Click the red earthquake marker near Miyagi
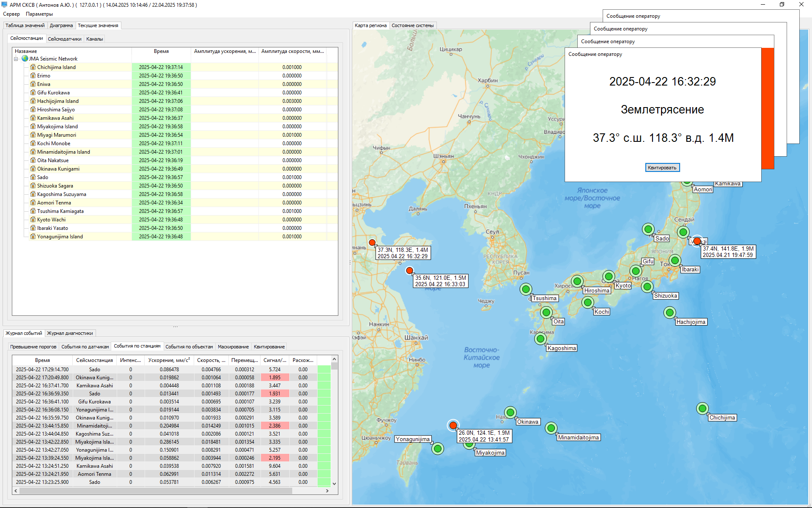Image resolution: width=812 pixels, height=508 pixels. coord(697,241)
